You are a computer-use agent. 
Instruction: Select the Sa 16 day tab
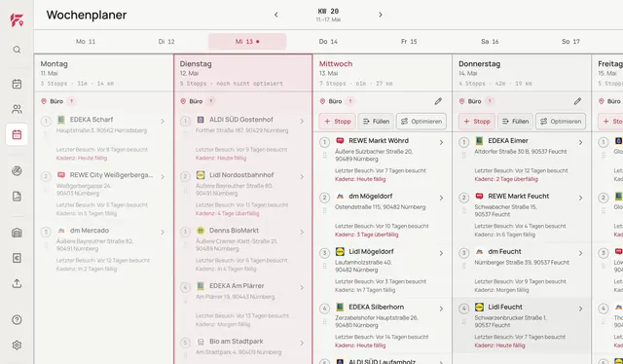coord(490,41)
